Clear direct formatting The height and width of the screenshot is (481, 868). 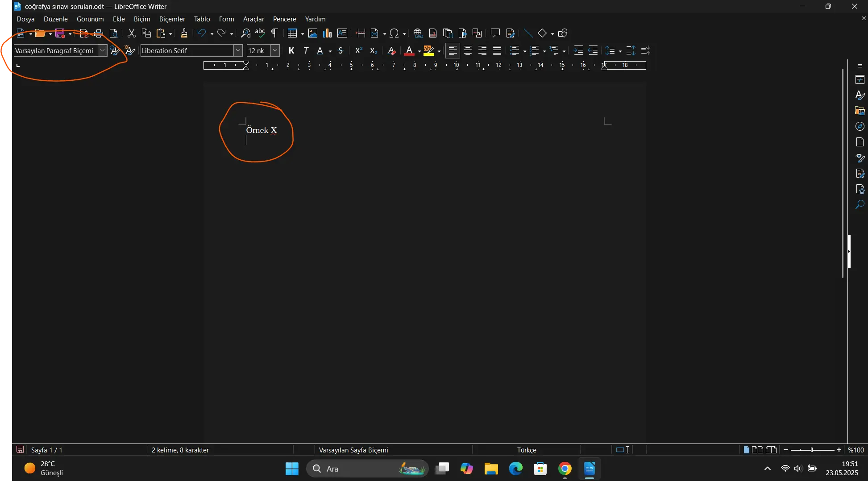392,50
